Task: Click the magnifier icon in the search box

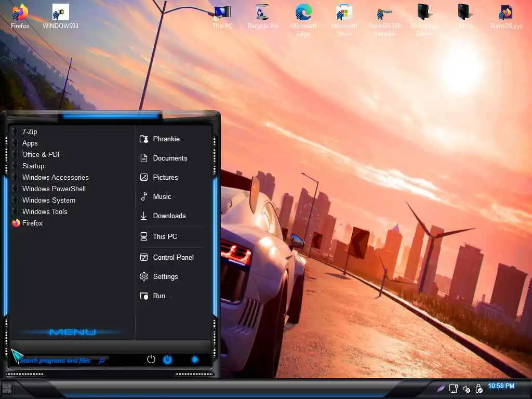Action: click(x=101, y=361)
